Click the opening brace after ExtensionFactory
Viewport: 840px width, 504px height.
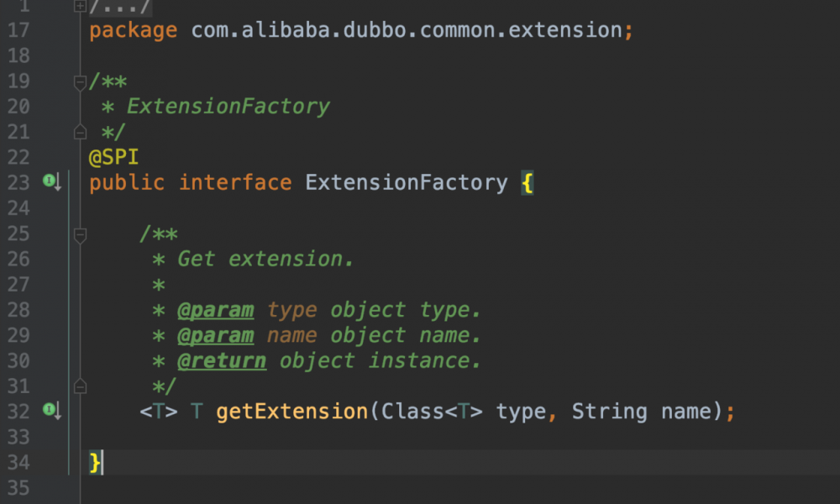(x=528, y=182)
